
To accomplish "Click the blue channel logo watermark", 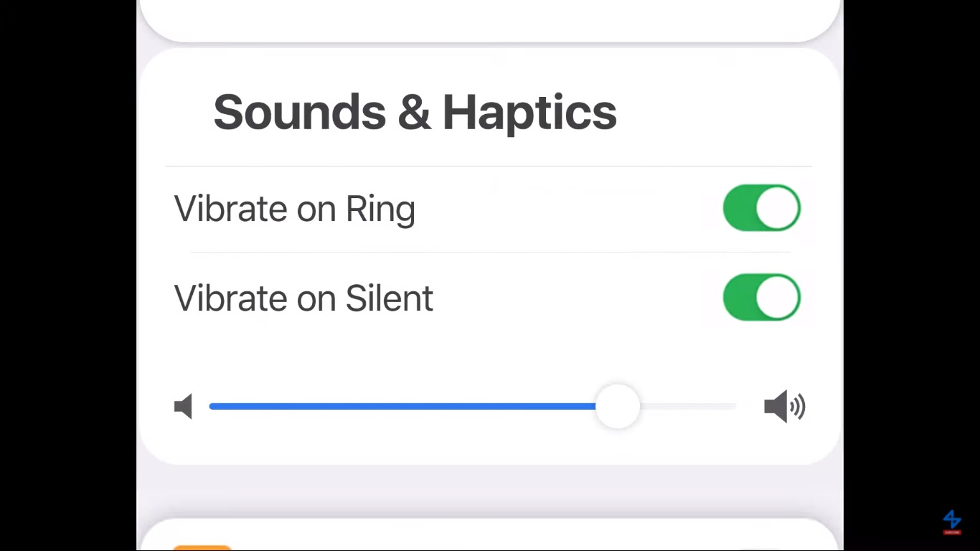I will (952, 519).
